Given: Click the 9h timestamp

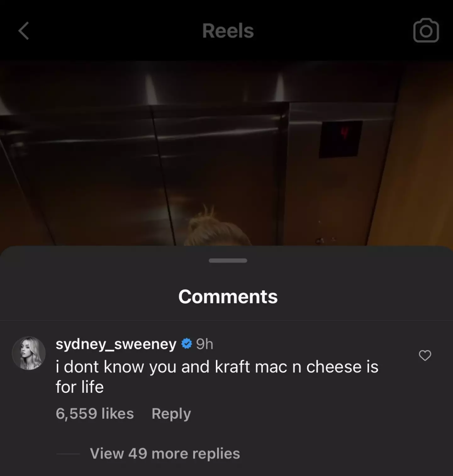Looking at the screenshot, I should pos(204,344).
